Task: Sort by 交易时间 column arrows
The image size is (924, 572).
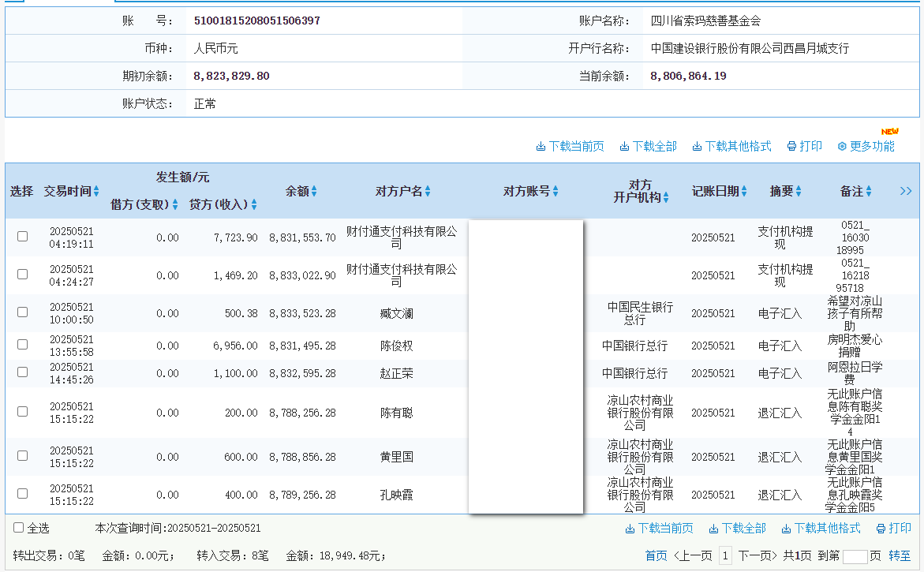Action: tap(96, 191)
